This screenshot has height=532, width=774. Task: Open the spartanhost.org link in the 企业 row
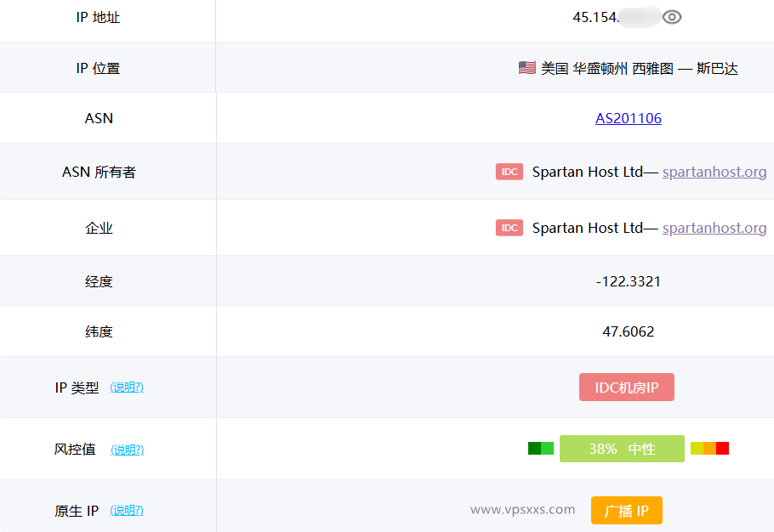(714, 228)
